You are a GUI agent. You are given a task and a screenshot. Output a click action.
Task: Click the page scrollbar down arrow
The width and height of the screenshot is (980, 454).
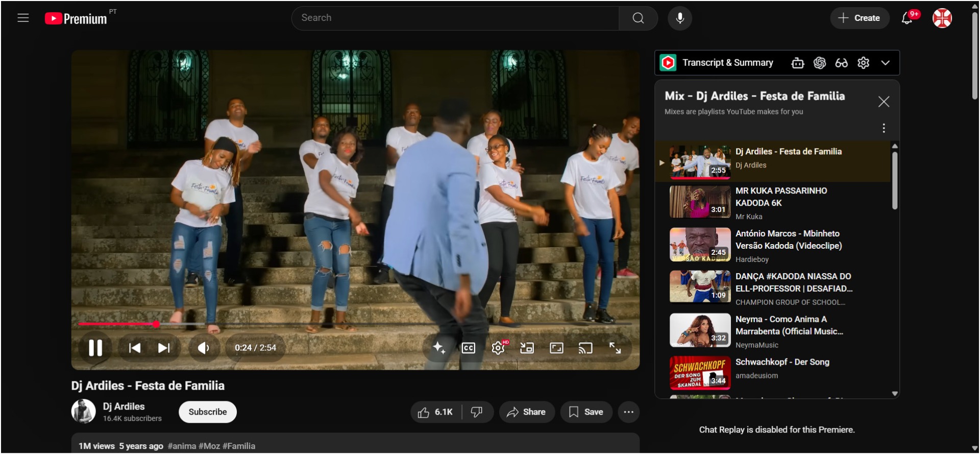click(974, 448)
